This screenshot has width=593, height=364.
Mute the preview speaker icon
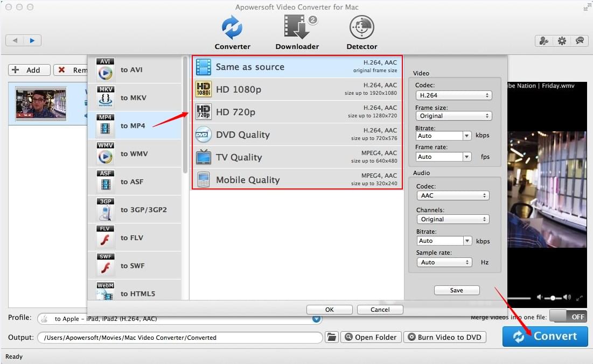pyautogui.click(x=540, y=298)
